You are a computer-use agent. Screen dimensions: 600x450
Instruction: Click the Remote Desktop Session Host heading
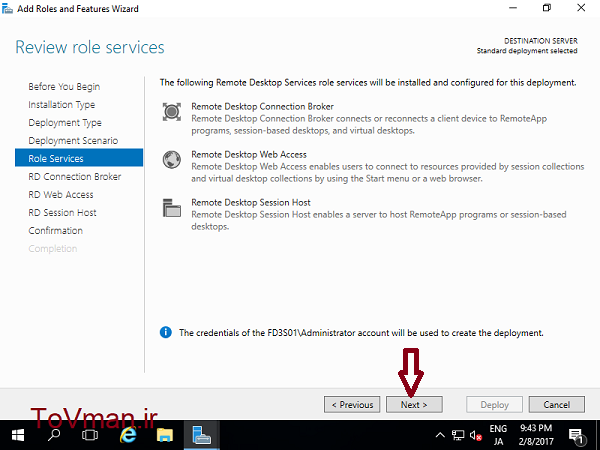pyautogui.click(x=251, y=202)
